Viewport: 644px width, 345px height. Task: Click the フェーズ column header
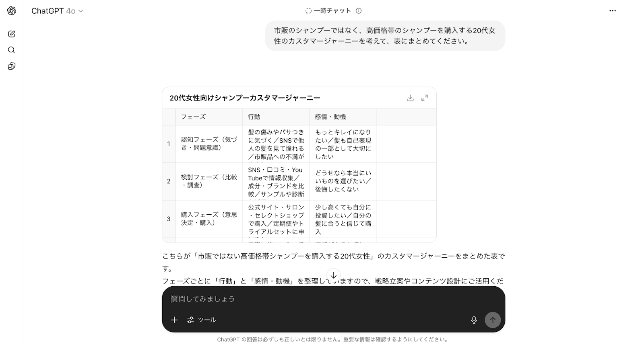209,117
